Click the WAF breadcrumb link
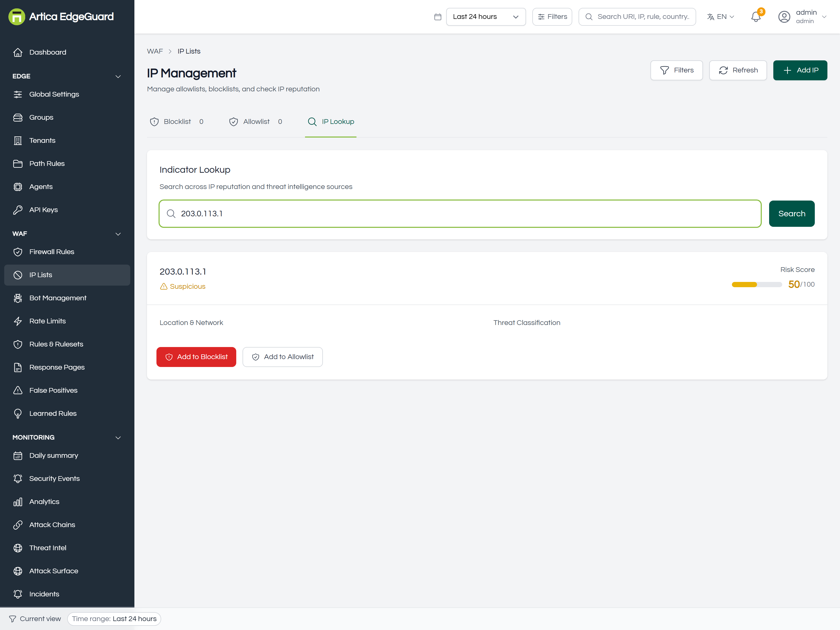This screenshot has width=840, height=630. pyautogui.click(x=155, y=51)
